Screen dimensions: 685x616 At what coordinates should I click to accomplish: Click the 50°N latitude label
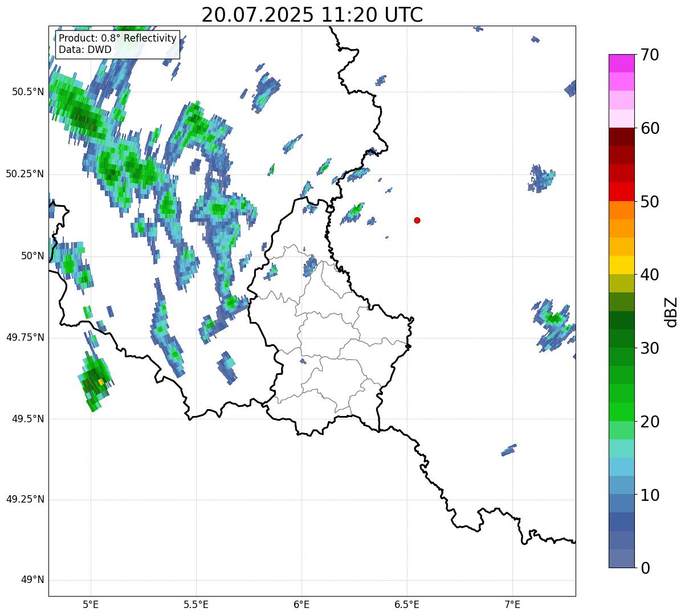coord(32,256)
